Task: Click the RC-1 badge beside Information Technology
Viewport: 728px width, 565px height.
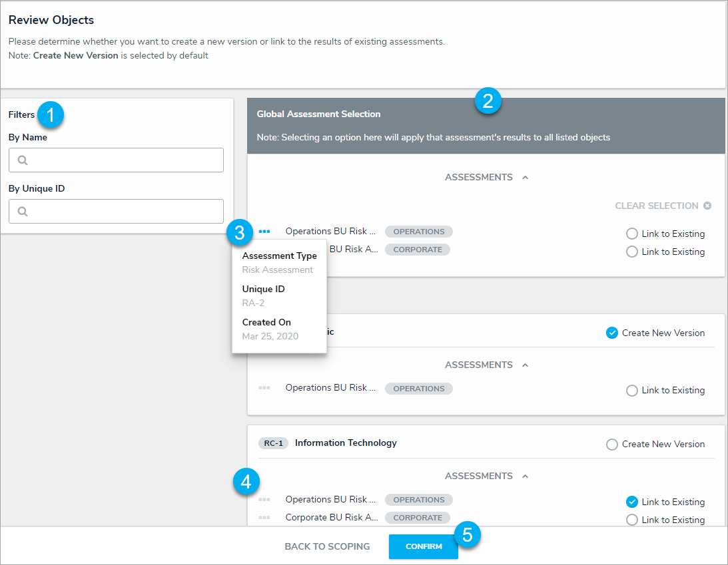Action: [x=273, y=443]
